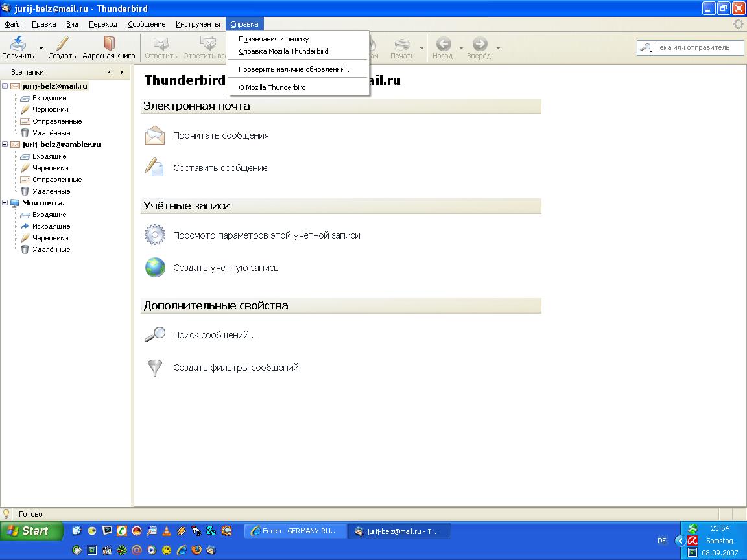747x560 pixels.
Task: Open the Сообщение menu
Action: click(x=147, y=24)
